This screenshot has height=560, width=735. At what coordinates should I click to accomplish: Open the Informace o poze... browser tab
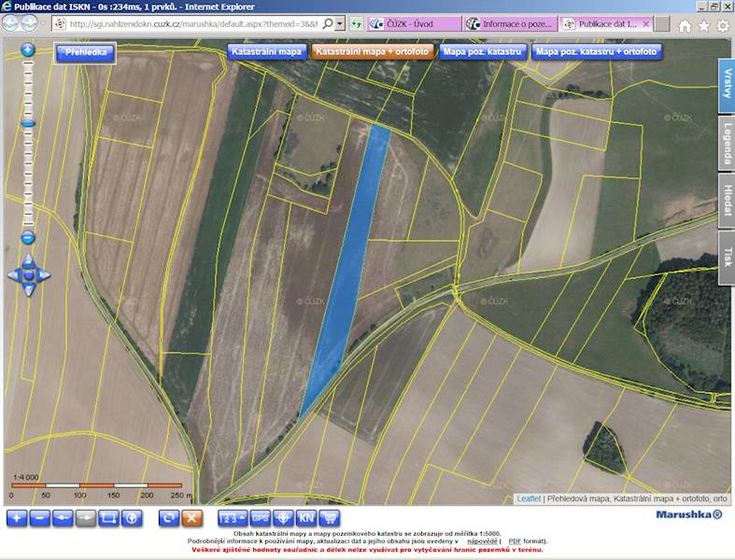tap(509, 23)
